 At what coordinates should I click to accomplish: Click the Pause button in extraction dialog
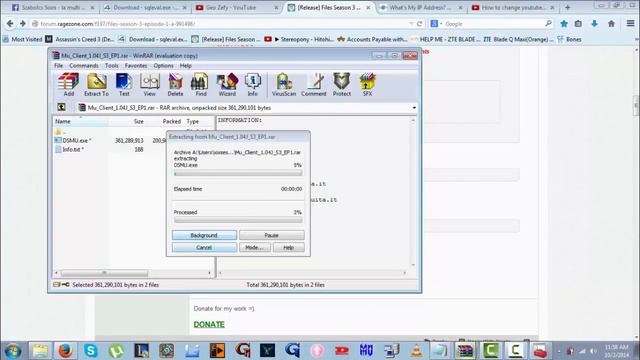click(271, 236)
